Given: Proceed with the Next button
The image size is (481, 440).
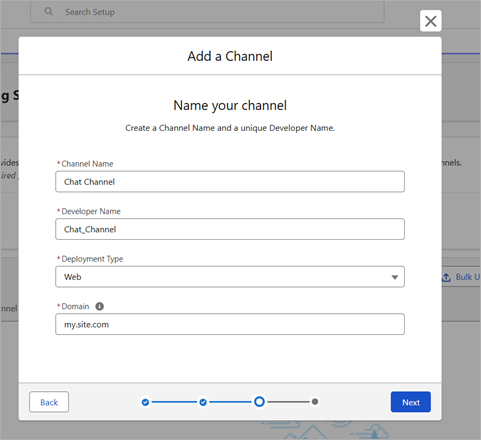Looking at the screenshot, I should (x=411, y=402).
